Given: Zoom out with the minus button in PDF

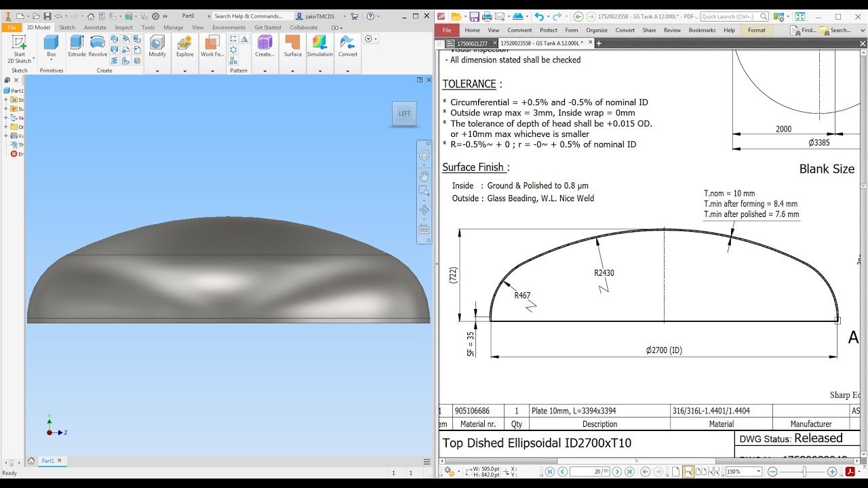Looking at the screenshot, I should coord(772,472).
